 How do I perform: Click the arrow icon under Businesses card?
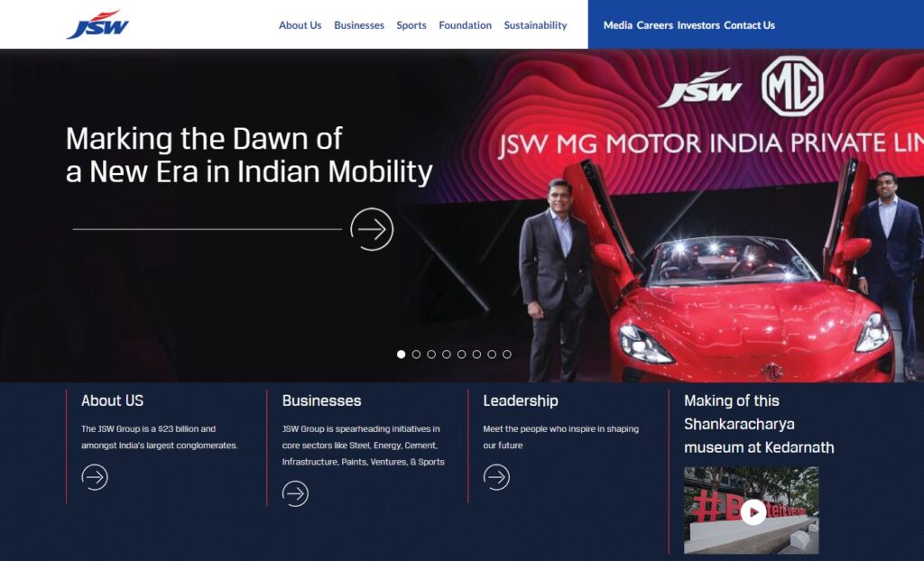tap(295, 494)
